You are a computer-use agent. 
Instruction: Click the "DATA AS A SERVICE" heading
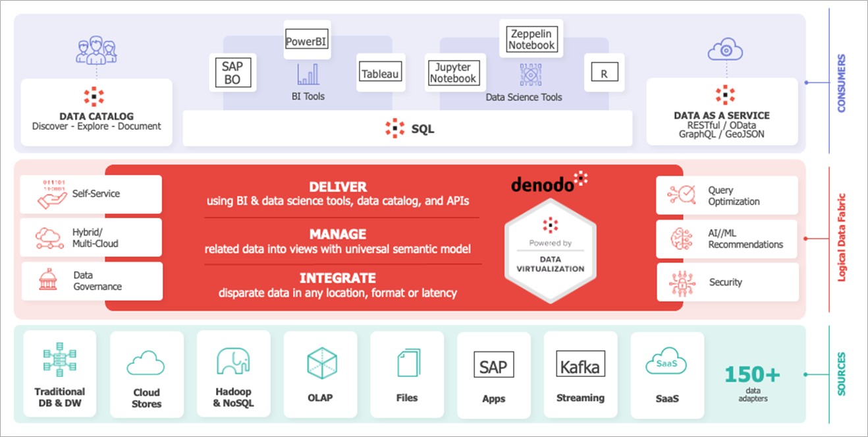(x=722, y=115)
